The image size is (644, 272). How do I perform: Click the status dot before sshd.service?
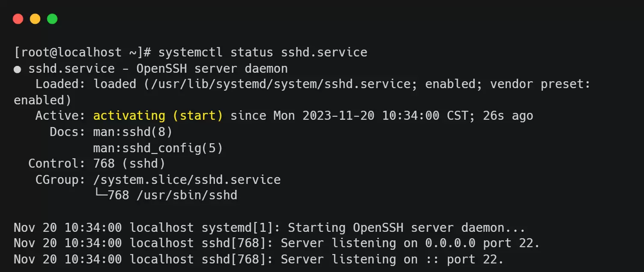point(18,69)
